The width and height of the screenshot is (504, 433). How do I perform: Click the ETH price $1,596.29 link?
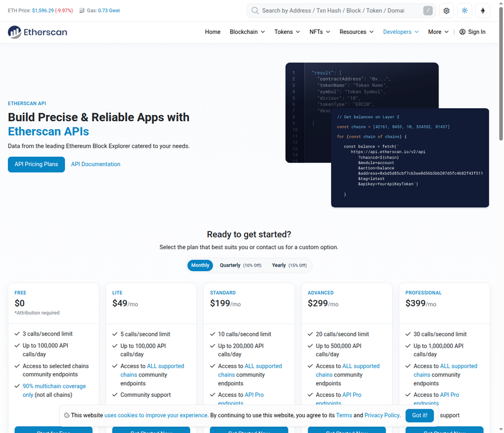click(x=43, y=11)
